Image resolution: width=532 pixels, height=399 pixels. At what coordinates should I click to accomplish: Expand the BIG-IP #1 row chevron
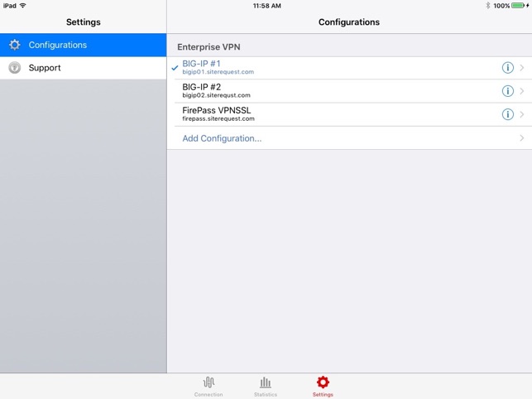point(522,68)
